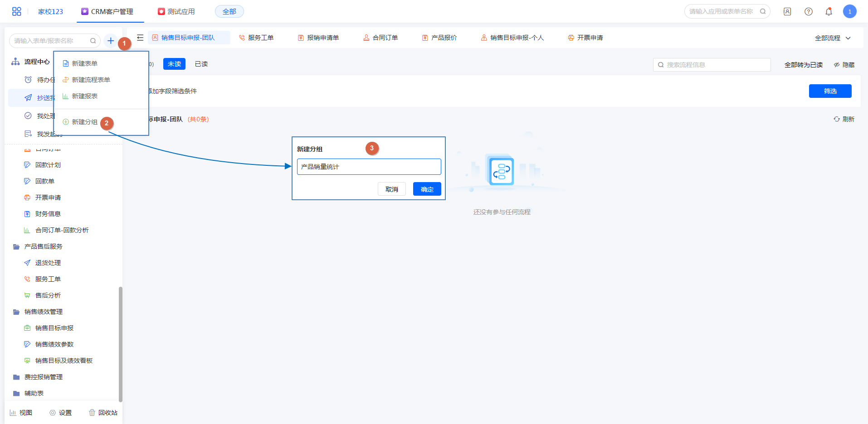Click the help question mark icon
The height and width of the screenshot is (424, 868).
click(x=808, y=12)
